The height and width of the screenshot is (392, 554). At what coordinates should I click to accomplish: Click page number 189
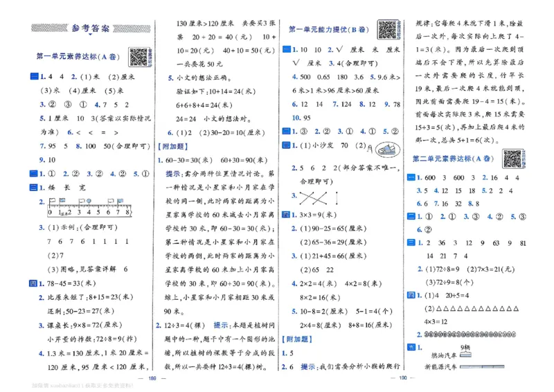152,378
